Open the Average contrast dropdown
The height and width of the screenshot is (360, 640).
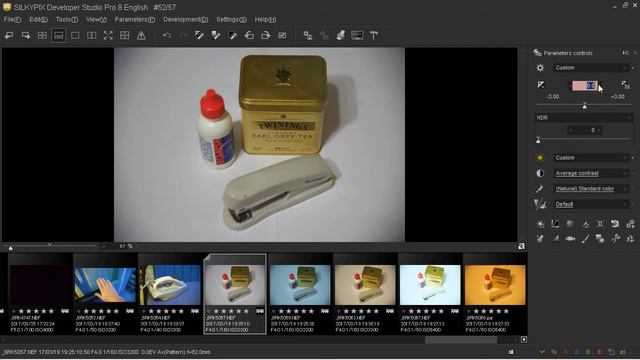[591, 173]
